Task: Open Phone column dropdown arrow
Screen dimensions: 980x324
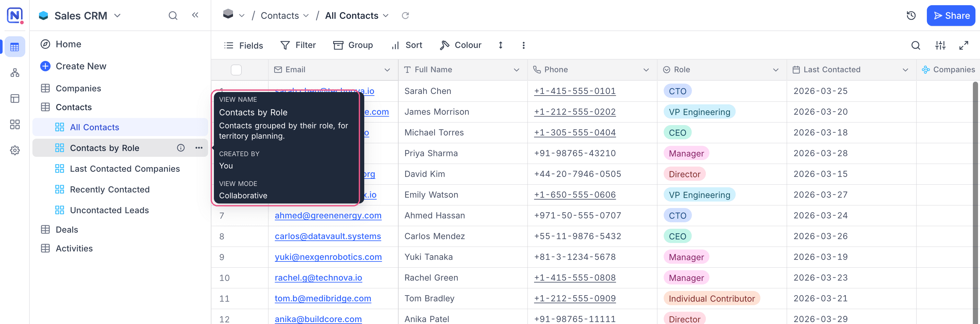Action: coord(646,70)
